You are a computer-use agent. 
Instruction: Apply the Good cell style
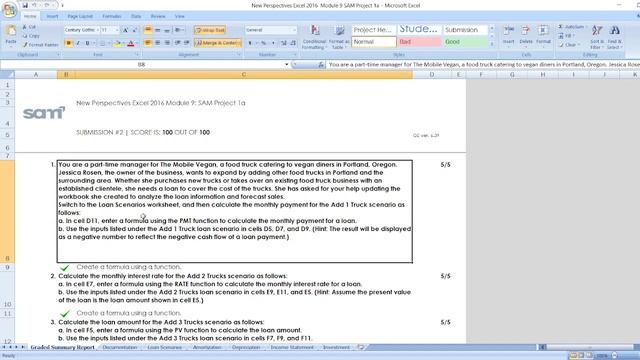coord(465,42)
